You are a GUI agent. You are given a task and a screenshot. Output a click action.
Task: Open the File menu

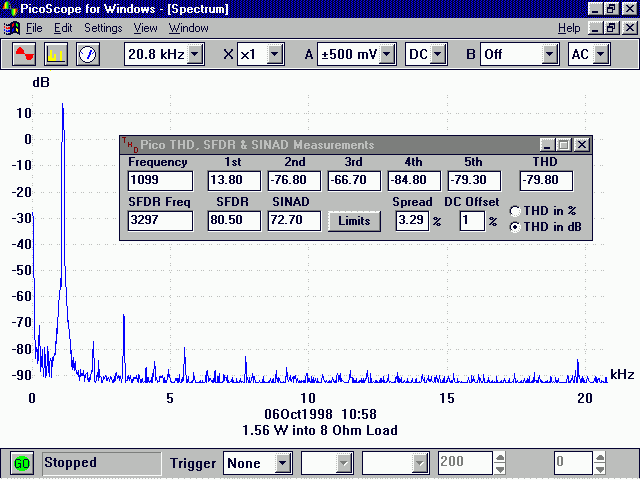pos(34,28)
